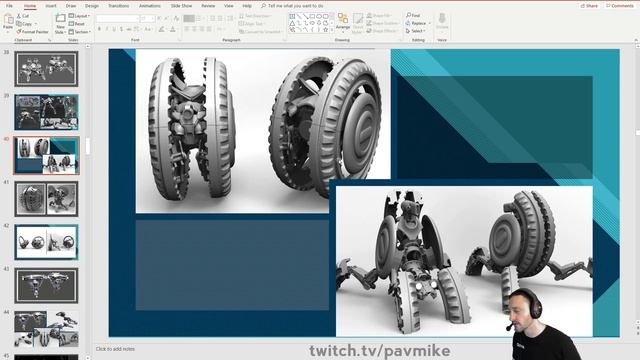Open the Shape Fill options
Viewport: 640px width, 360px height.
(x=380, y=16)
